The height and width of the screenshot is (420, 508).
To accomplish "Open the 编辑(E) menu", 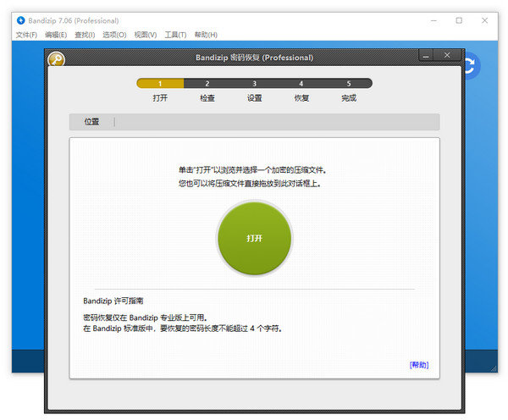I will (x=56, y=35).
